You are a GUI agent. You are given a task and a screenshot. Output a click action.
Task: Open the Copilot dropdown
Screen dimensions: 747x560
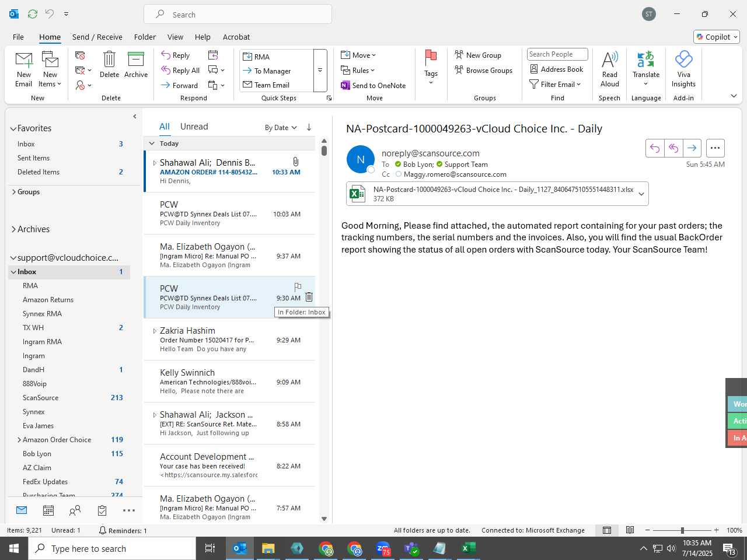(717, 37)
